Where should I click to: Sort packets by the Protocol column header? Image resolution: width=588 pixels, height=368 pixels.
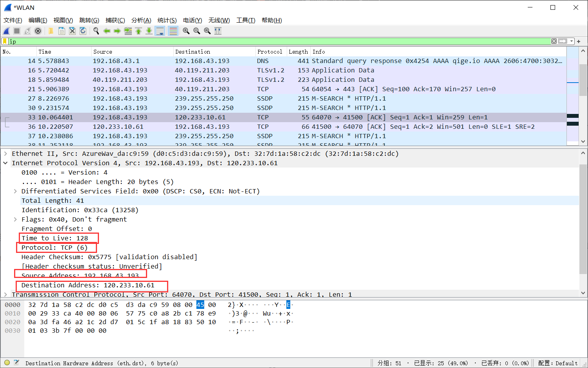[271, 52]
